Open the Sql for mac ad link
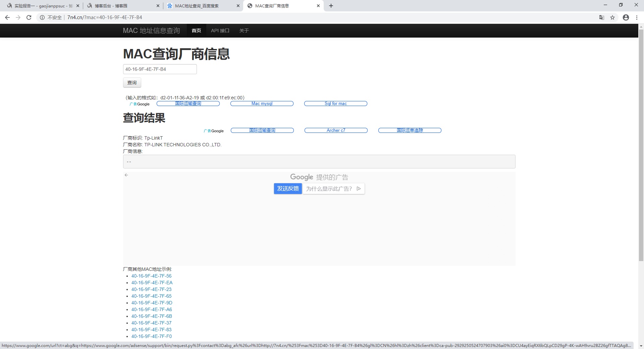Viewport: 644px width, 349px height. (336, 104)
